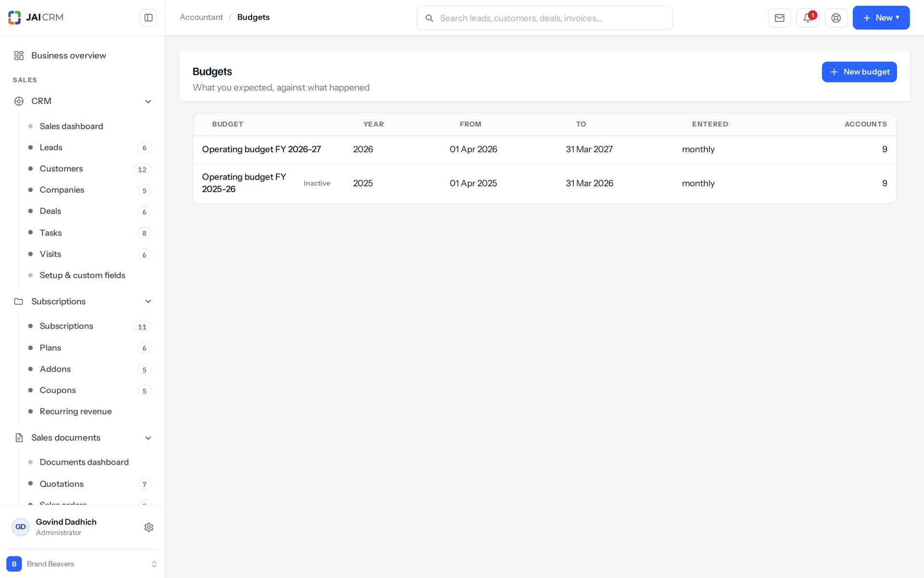Viewport: 924px width, 578px height.
Task: Click the search magnifier icon
Action: point(429,18)
